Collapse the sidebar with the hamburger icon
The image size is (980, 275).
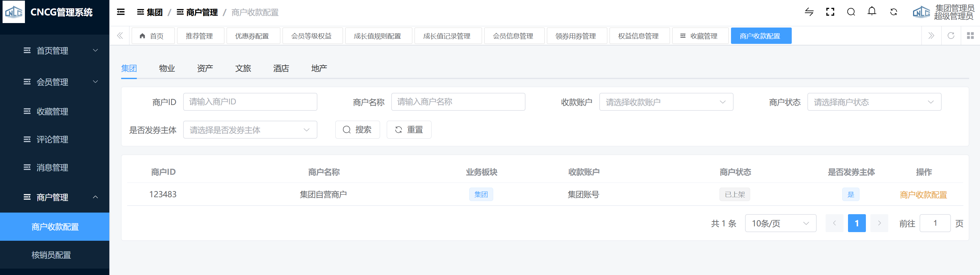point(121,12)
